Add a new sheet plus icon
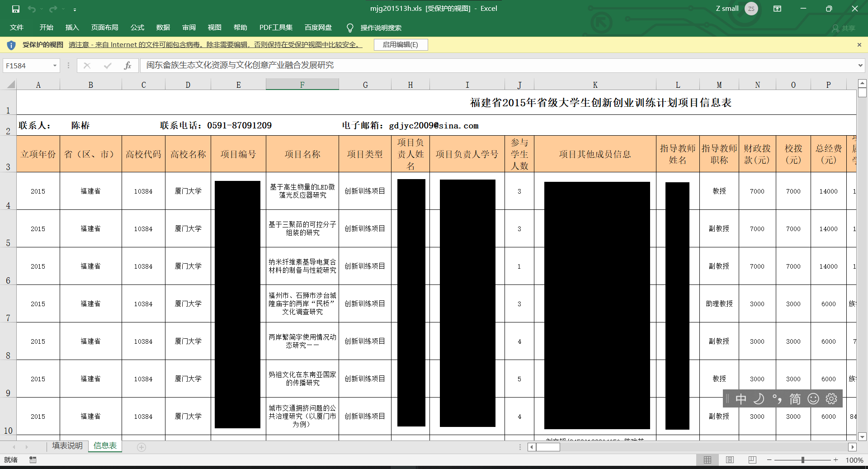Viewport: 868px width, 469px height. point(142,447)
